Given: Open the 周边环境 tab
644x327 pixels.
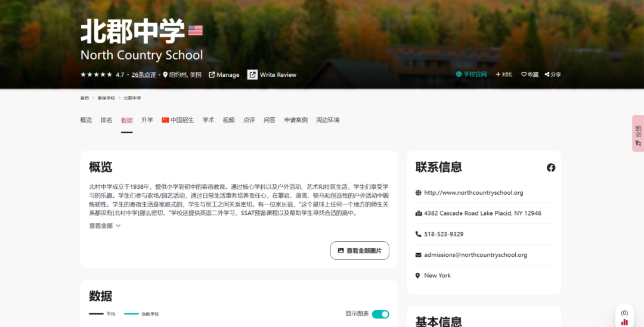Looking at the screenshot, I should [x=328, y=120].
